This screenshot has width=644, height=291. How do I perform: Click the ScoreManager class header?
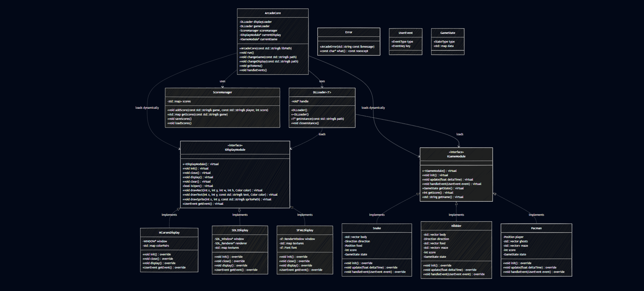[222, 92]
